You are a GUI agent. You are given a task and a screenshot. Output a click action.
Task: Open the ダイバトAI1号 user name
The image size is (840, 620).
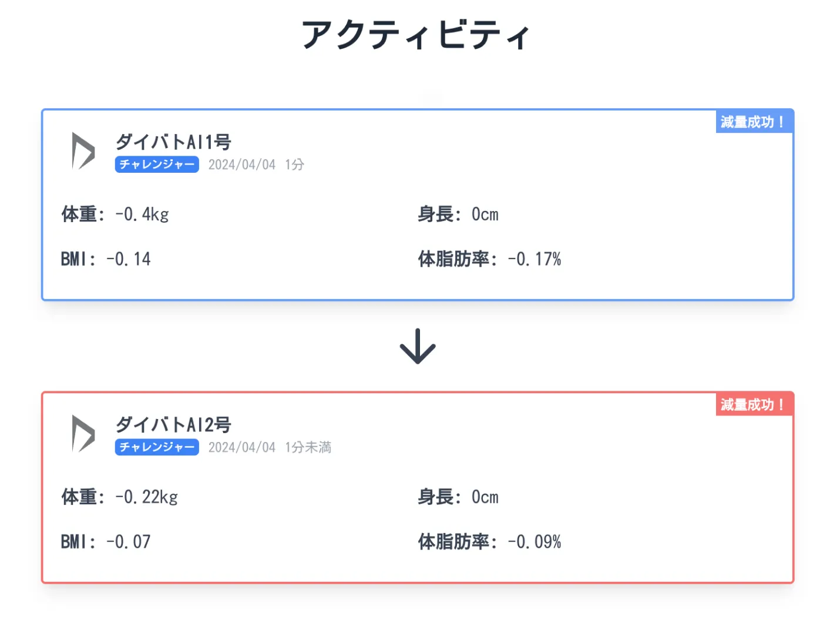173,142
